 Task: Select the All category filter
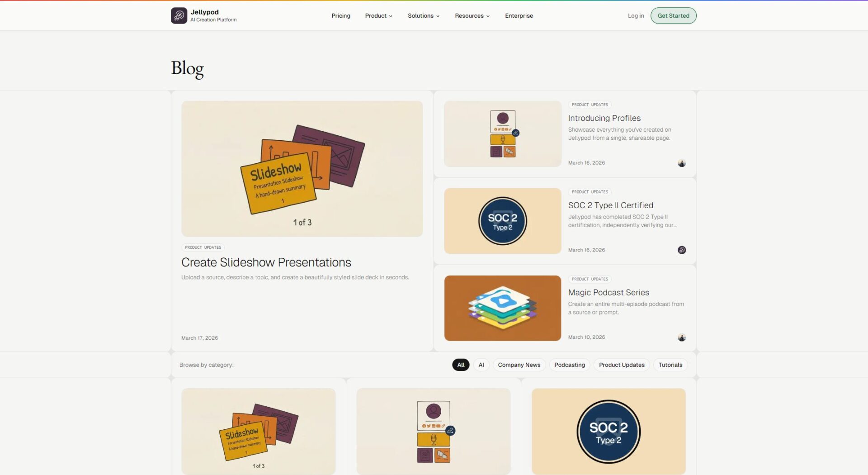tap(461, 365)
